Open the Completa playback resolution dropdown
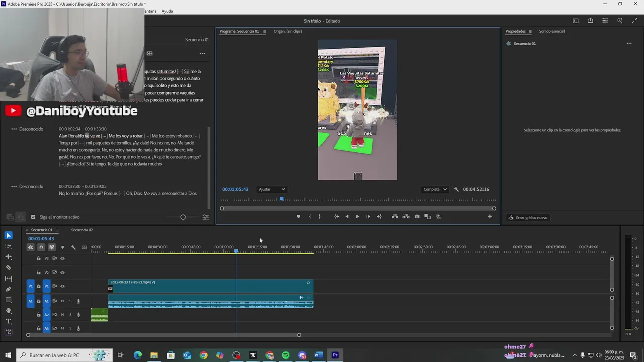This screenshot has width=644, height=362. (x=435, y=189)
